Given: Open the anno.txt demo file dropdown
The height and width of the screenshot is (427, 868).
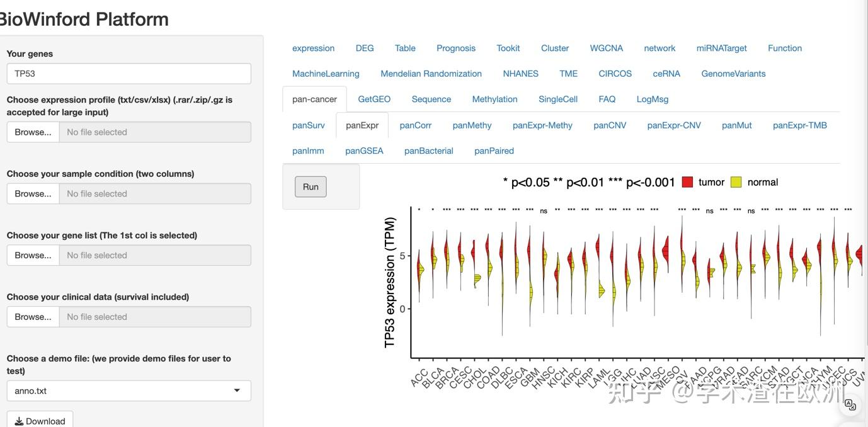Looking at the screenshot, I should point(128,390).
